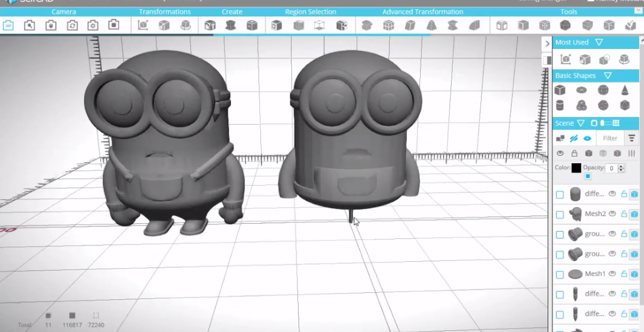The image size is (644, 332).
Task: Click the Scene Filter input box
Action: pos(610,138)
